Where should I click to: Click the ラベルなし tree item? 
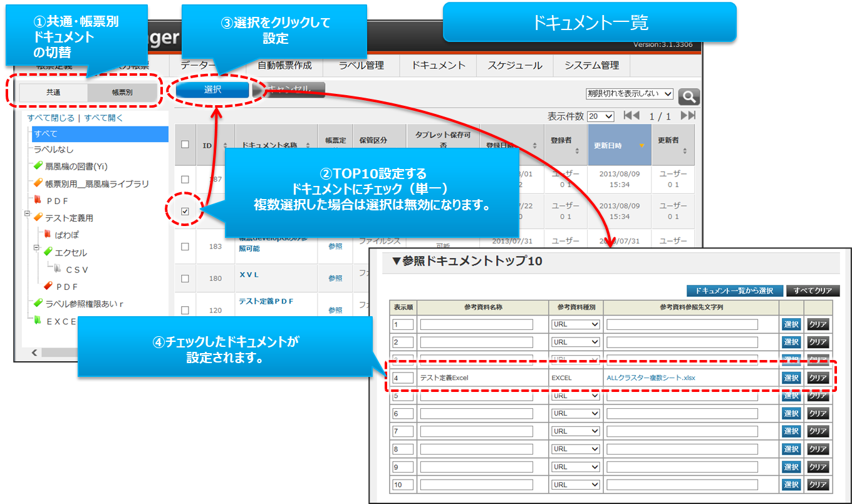(54, 150)
